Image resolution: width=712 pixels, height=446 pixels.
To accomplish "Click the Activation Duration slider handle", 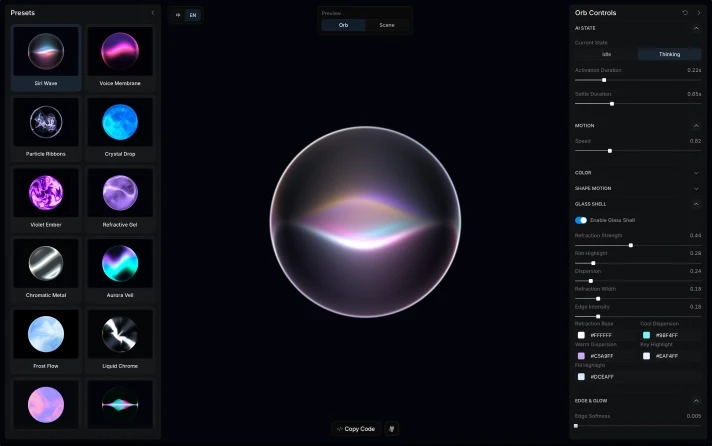I will coord(604,80).
